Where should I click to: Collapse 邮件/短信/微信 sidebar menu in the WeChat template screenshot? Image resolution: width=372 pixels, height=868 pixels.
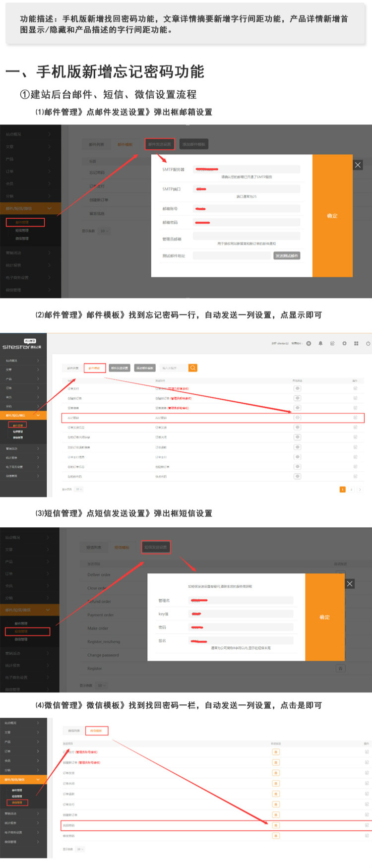click(23, 780)
